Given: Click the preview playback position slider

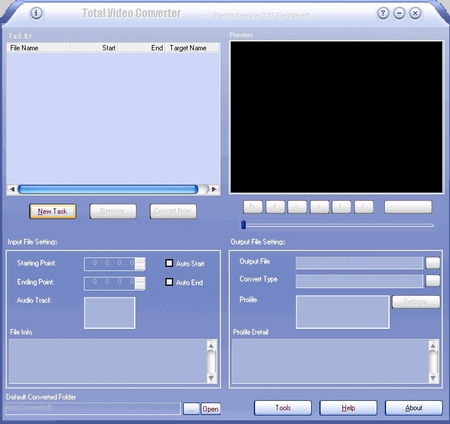Looking at the screenshot, I should (337, 225).
